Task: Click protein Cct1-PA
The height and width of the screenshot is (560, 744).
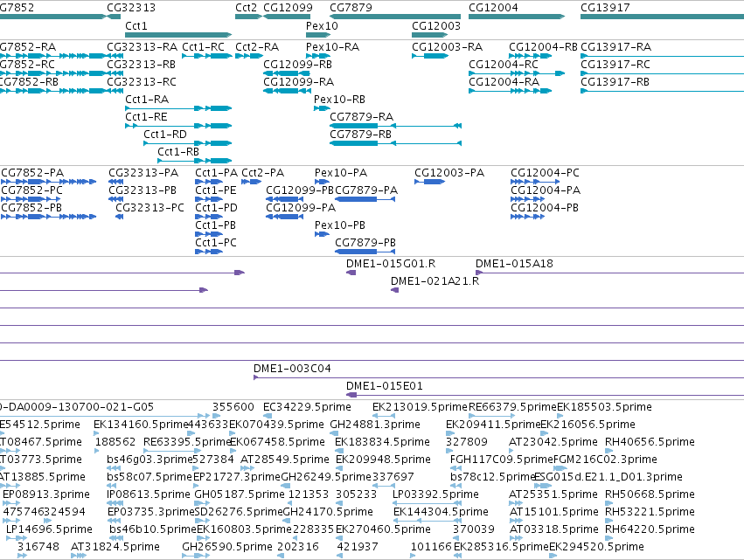Action: tap(209, 182)
